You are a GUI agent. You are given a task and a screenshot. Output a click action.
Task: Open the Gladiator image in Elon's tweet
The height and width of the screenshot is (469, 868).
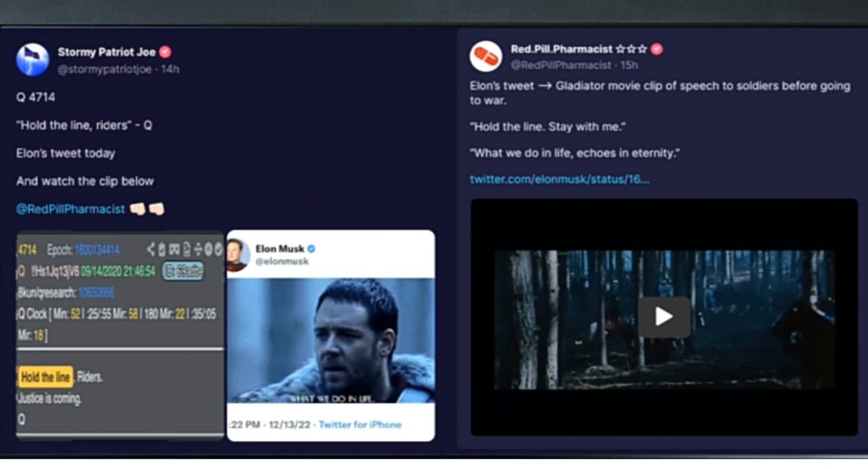[331, 340]
